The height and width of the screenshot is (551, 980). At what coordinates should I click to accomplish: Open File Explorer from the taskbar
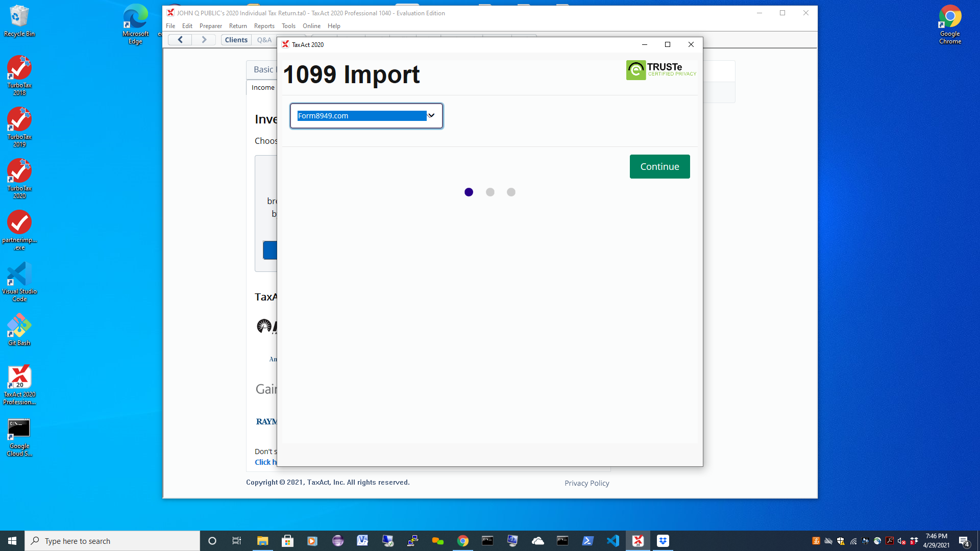click(x=262, y=541)
